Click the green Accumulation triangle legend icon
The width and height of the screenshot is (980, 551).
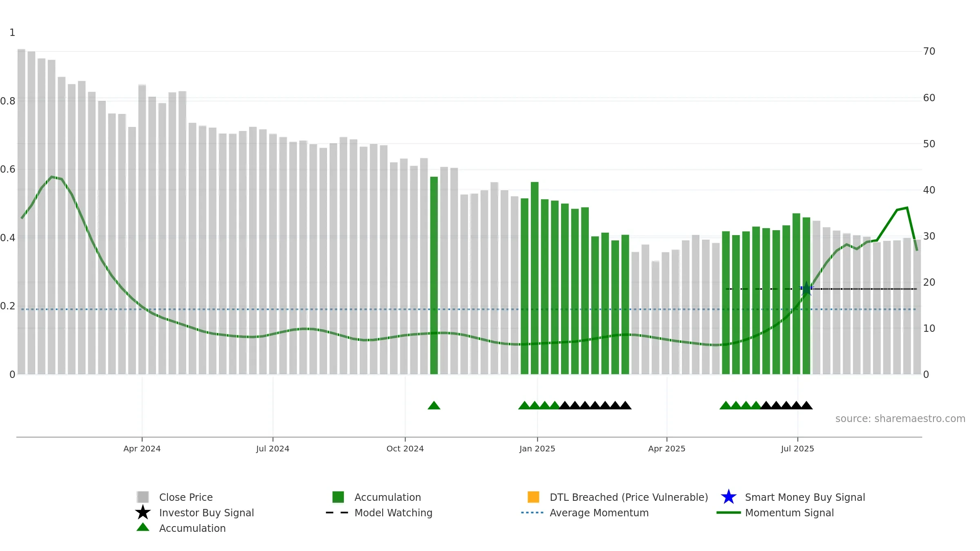tap(143, 527)
